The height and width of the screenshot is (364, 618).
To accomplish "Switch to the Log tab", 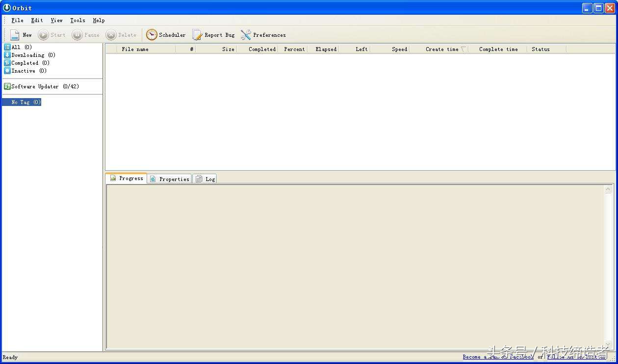I will (x=205, y=179).
